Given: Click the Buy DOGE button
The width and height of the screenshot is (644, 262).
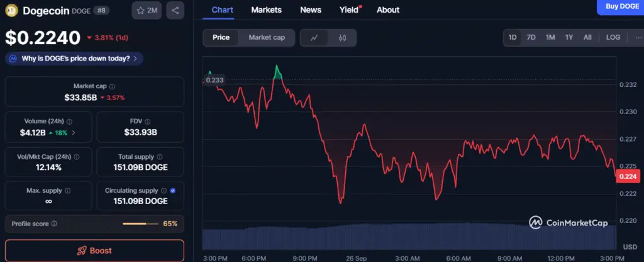Looking at the screenshot, I should [621, 7].
